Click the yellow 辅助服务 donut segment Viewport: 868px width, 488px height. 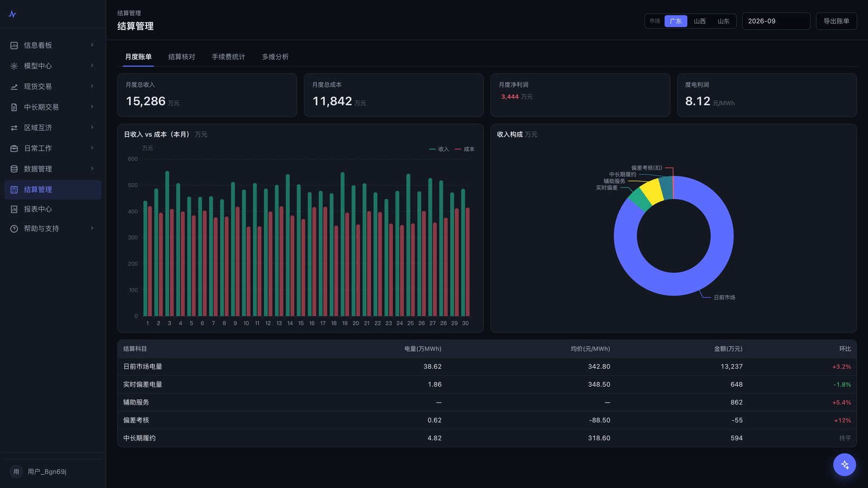point(653,191)
